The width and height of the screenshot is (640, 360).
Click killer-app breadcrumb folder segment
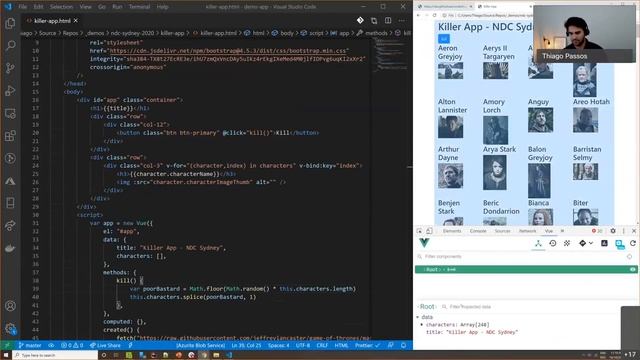(172, 33)
